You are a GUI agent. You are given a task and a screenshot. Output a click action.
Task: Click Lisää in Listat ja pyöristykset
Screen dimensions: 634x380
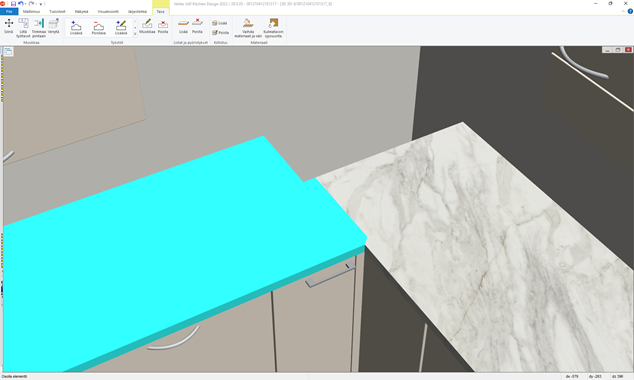coord(184,26)
